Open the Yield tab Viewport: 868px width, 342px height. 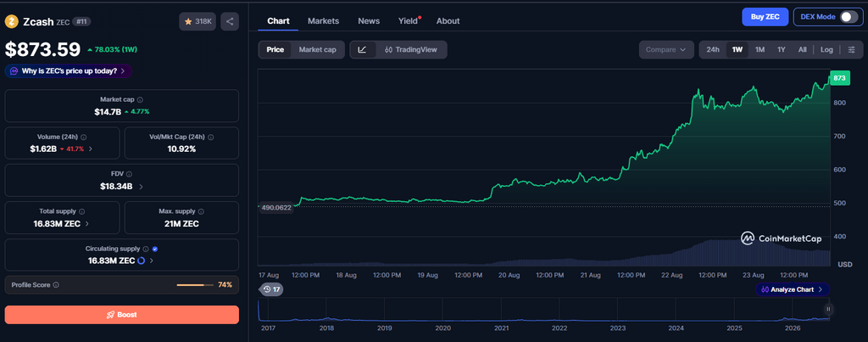pos(409,20)
